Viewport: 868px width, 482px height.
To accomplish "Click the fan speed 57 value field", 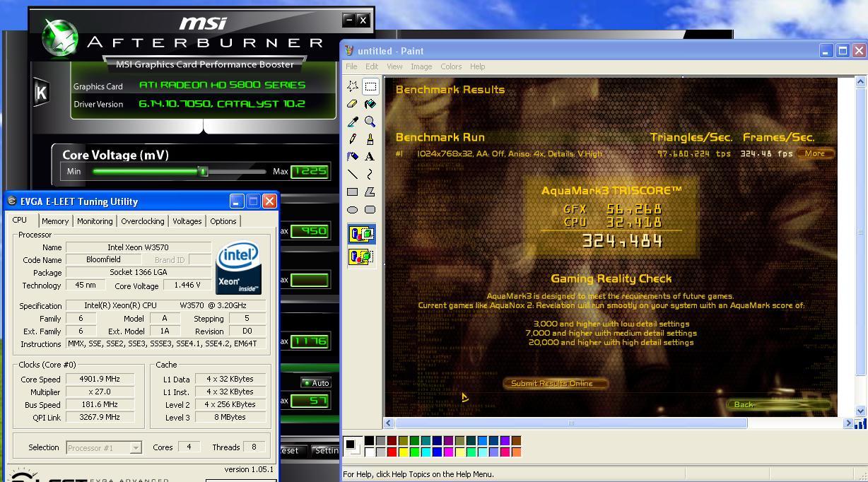I will 310,401.
